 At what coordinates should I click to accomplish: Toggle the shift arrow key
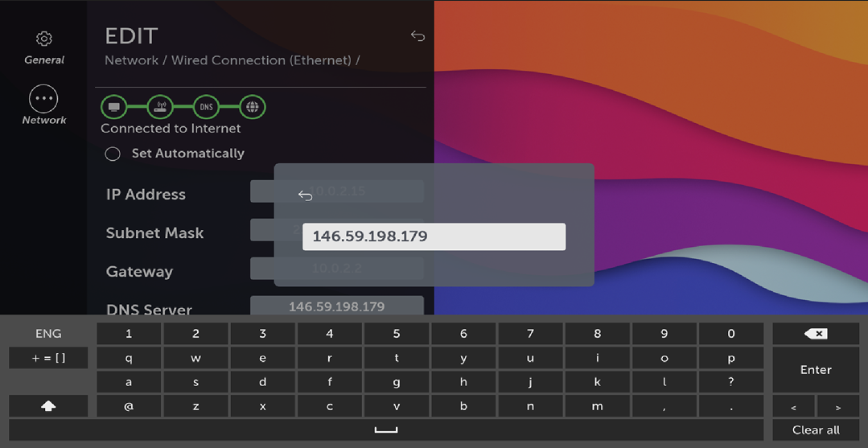48,406
